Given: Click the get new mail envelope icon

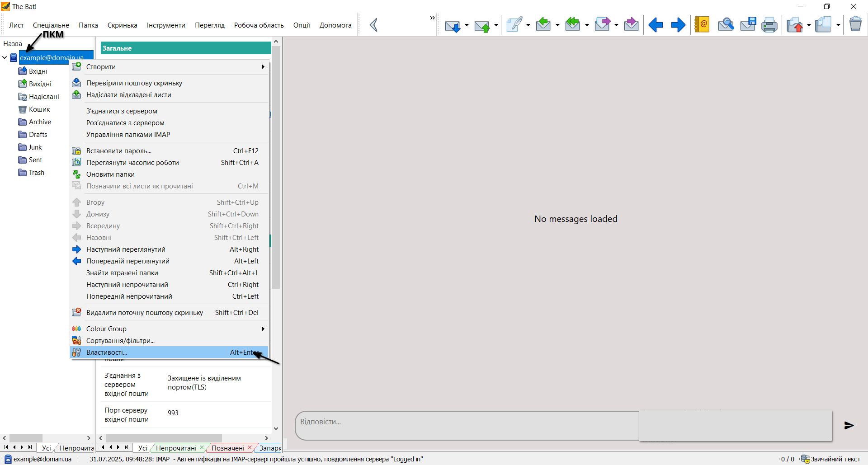Looking at the screenshot, I should point(452,26).
